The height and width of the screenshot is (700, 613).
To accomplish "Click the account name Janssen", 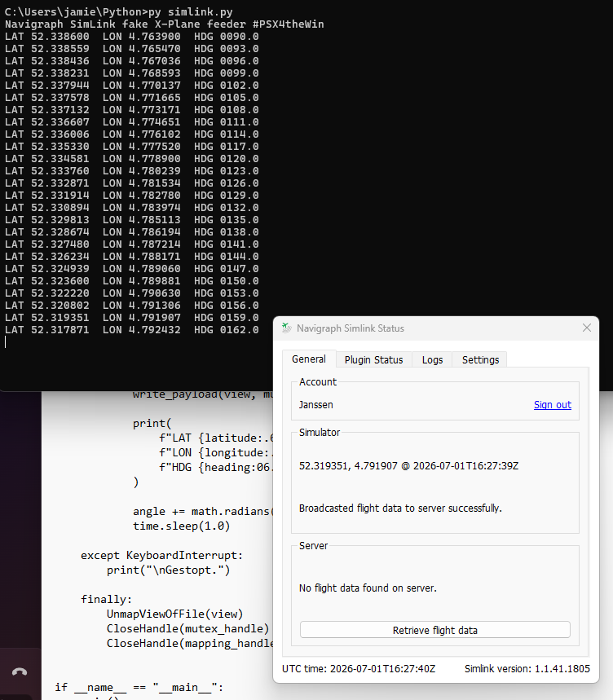I will (x=316, y=405).
